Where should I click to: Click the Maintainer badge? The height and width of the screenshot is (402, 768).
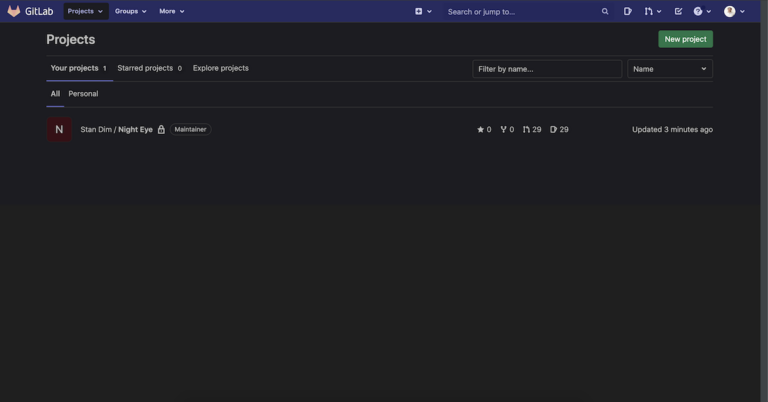tap(191, 129)
